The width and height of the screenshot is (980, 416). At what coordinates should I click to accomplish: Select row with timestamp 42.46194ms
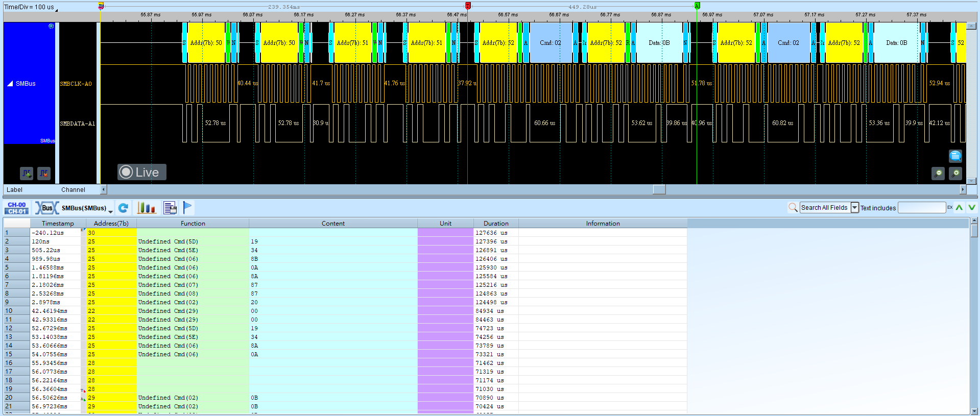[x=345, y=311]
